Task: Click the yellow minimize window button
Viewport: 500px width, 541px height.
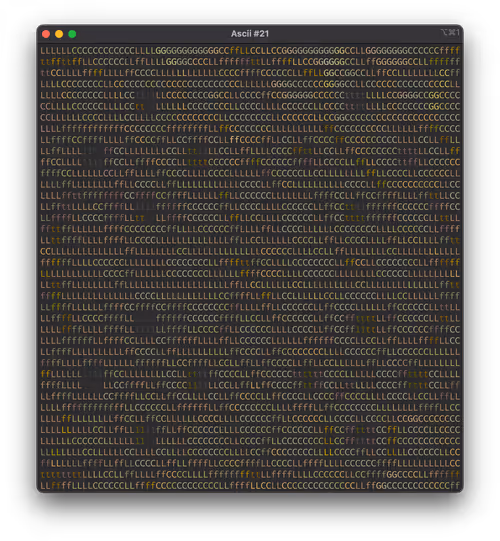Action: click(59, 34)
